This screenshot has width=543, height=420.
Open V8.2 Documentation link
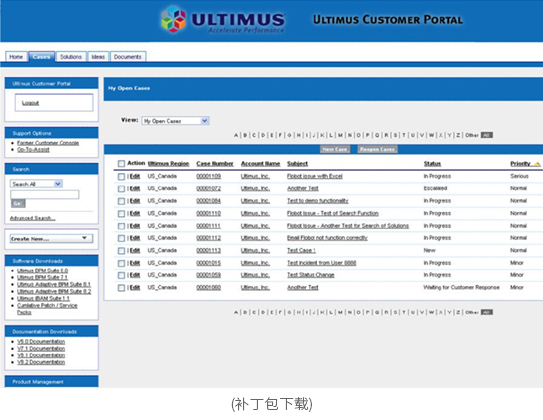pos(41,362)
